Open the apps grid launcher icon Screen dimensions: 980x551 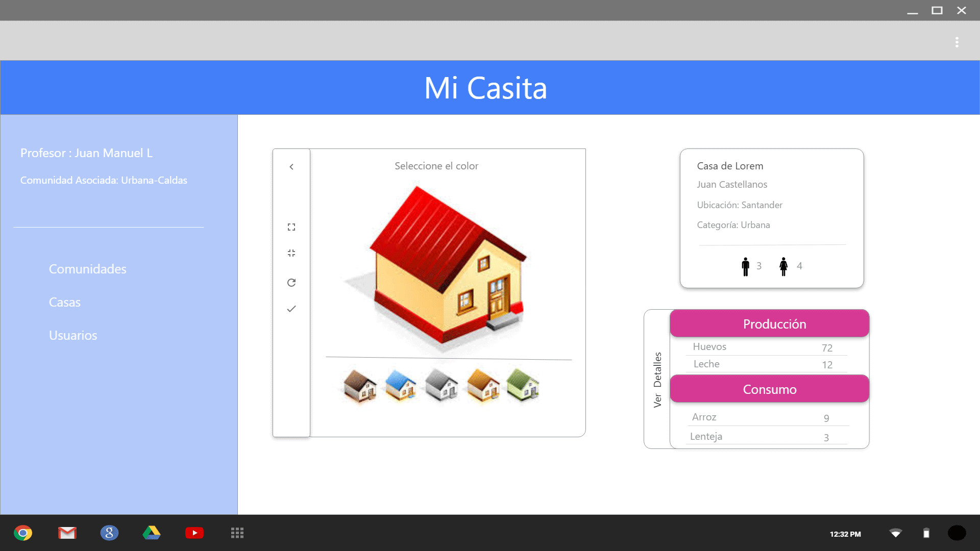click(x=237, y=533)
